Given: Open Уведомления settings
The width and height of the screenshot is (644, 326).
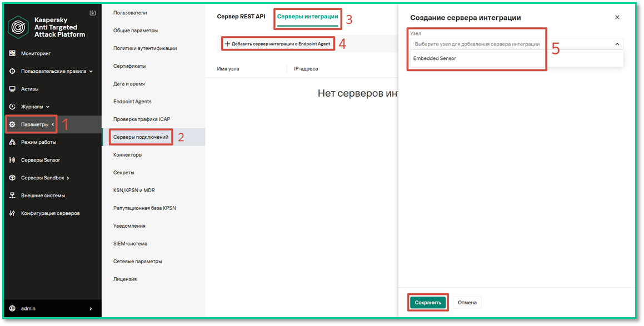Looking at the screenshot, I should point(129,226).
